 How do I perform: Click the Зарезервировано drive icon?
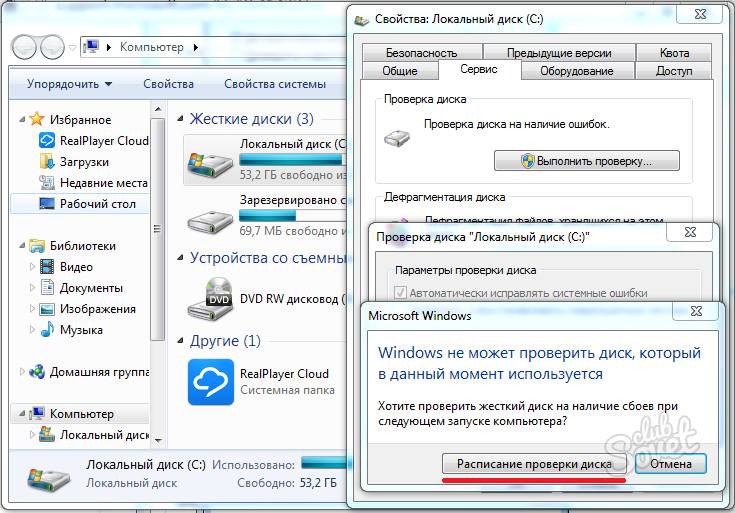coord(210,222)
